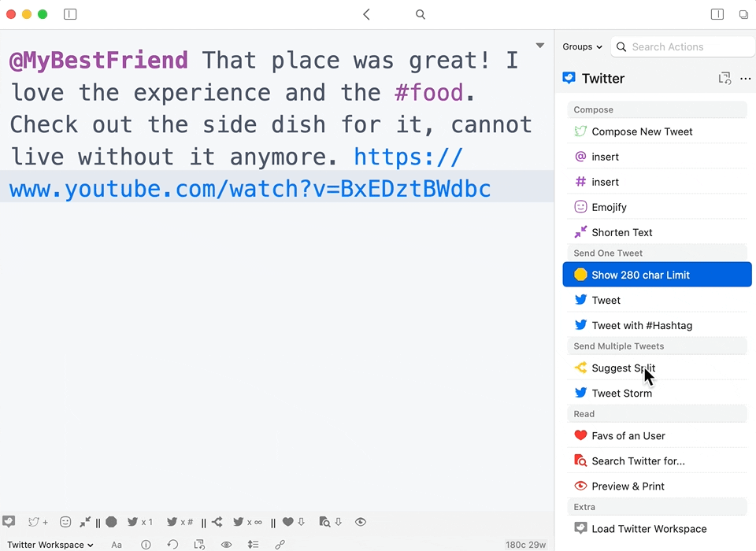Toggle the action list panel icon
The height and width of the screenshot is (551, 756).
[x=717, y=14]
